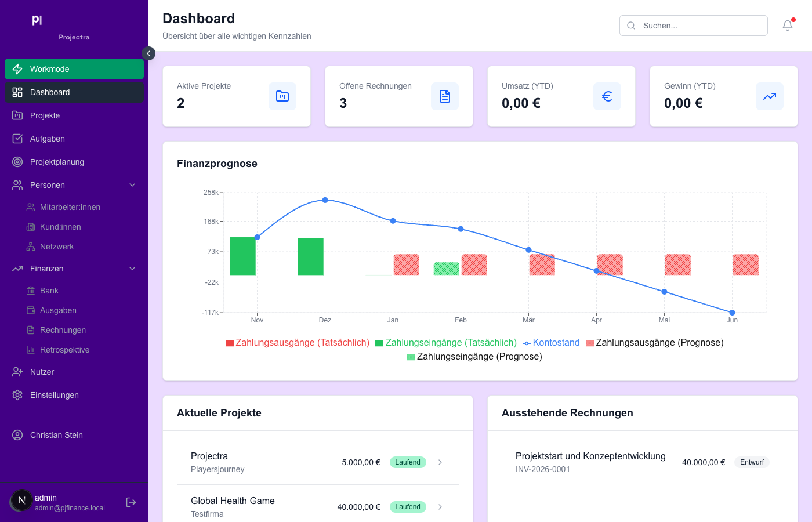The image size is (812, 522).
Task: Click the Offene Rechnungen document icon
Action: pos(445,96)
